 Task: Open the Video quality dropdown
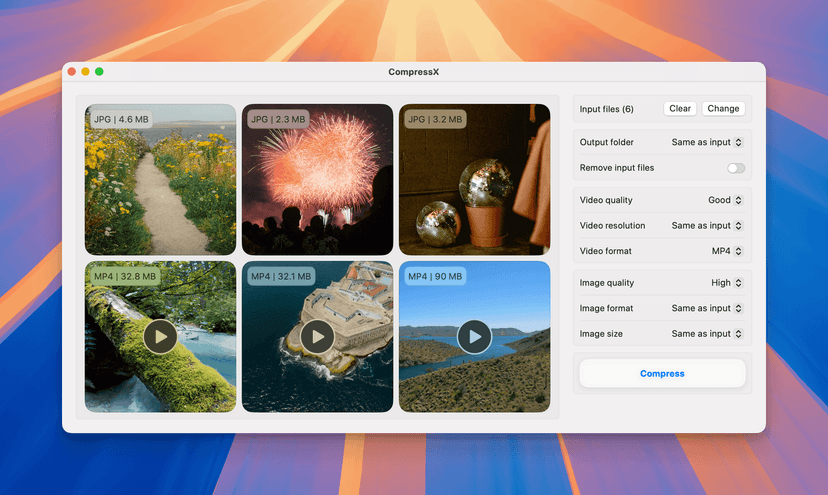725,200
